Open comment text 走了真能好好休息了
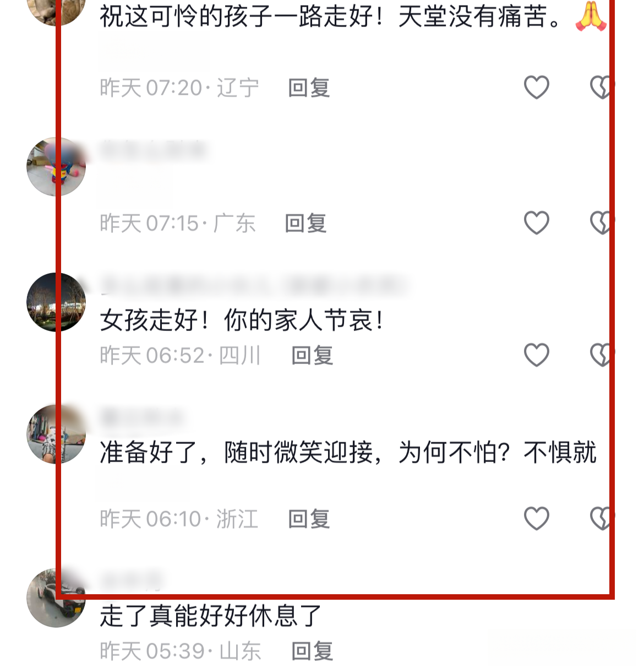Viewport: 644px width, 668px height. click(x=210, y=616)
